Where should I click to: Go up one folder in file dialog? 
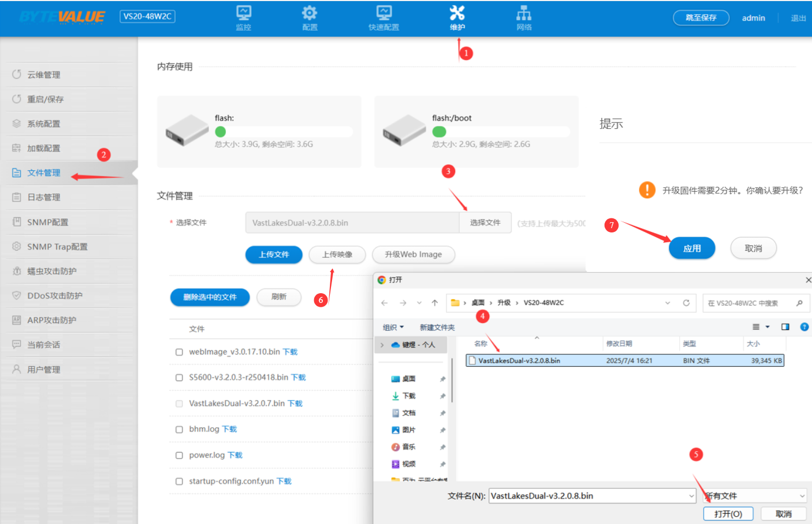tap(434, 303)
